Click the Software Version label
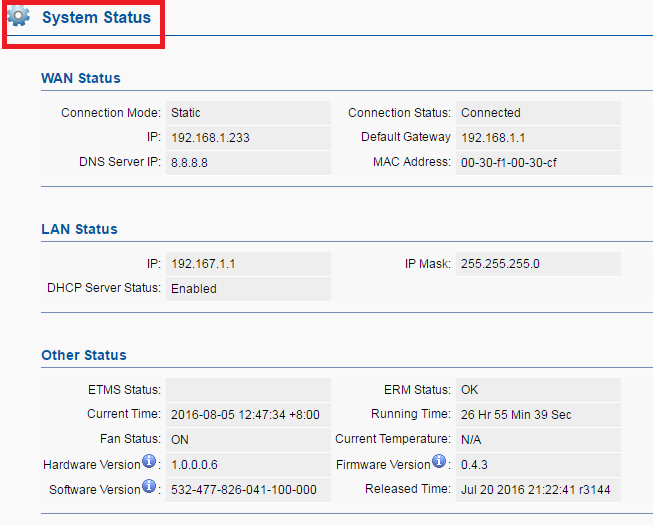Viewport: 653px width, 525px height. (x=95, y=490)
